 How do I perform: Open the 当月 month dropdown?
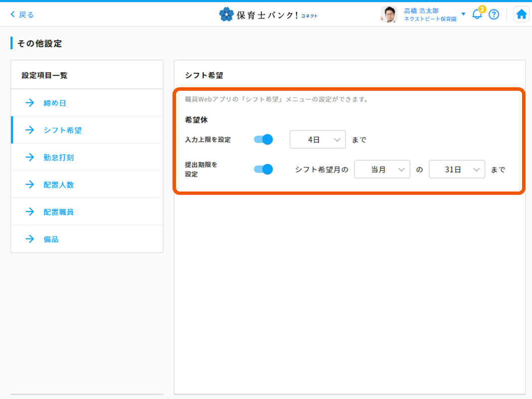(382, 170)
